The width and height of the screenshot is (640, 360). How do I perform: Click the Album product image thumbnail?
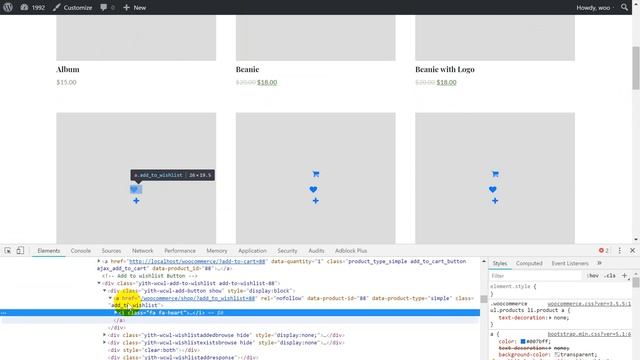point(136,38)
